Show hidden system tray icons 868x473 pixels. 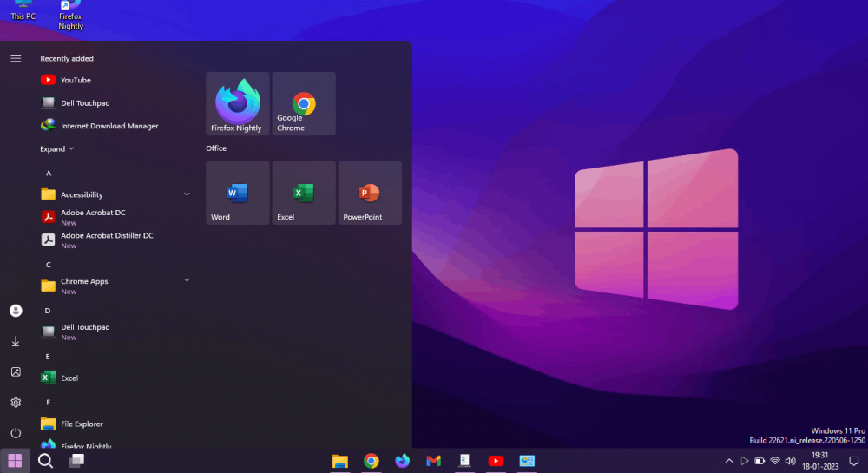(729, 461)
